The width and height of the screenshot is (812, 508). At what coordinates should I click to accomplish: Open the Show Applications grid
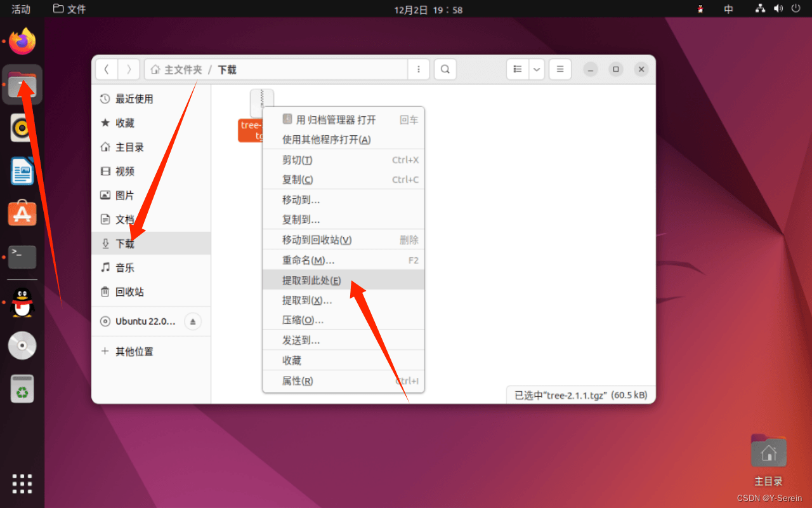22,484
